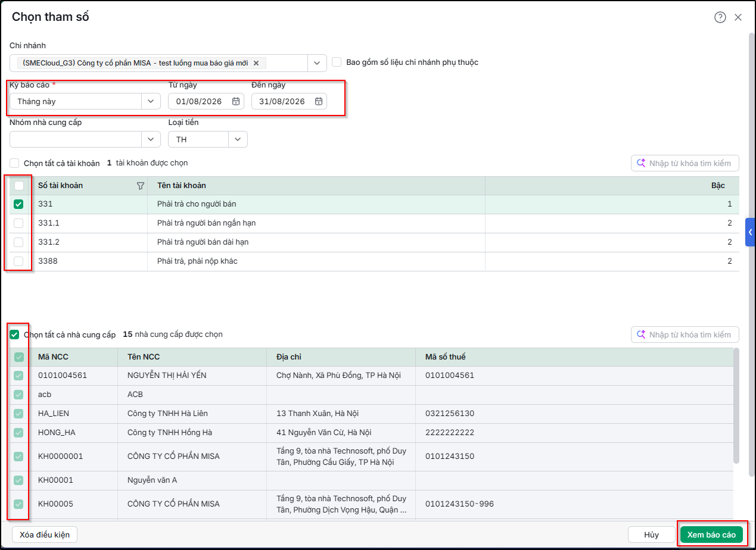Open the help question mark icon
This screenshot has width=756, height=550.
coord(720,17)
